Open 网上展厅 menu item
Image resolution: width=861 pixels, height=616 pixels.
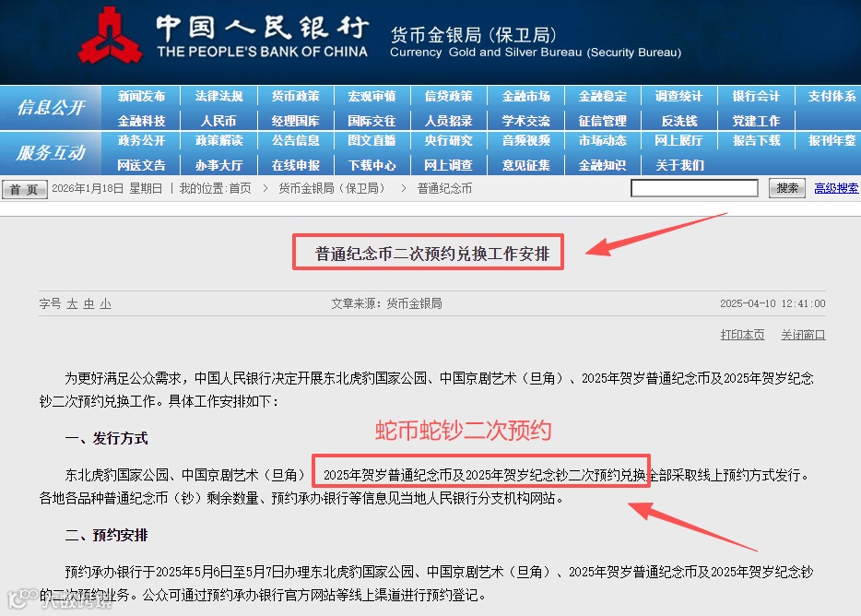tap(678, 141)
